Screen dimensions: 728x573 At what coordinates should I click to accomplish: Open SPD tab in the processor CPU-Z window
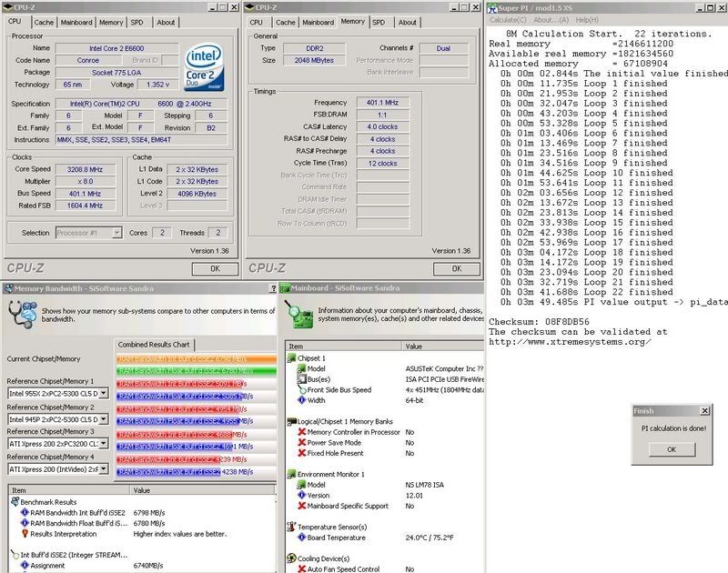(x=137, y=22)
